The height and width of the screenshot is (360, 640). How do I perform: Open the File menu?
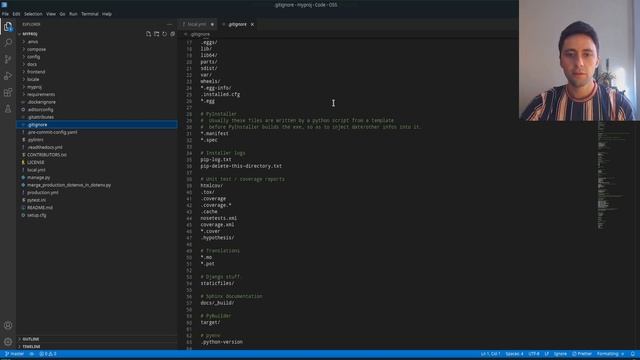point(5,14)
